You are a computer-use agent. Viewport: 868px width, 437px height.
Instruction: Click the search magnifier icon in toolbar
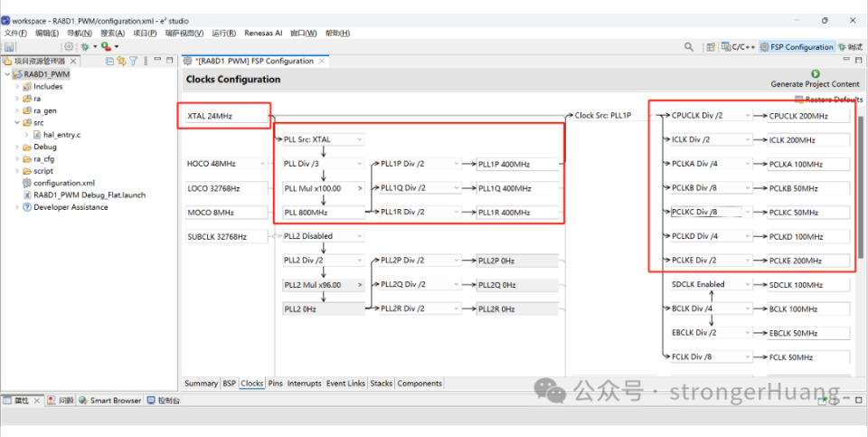coord(689,47)
